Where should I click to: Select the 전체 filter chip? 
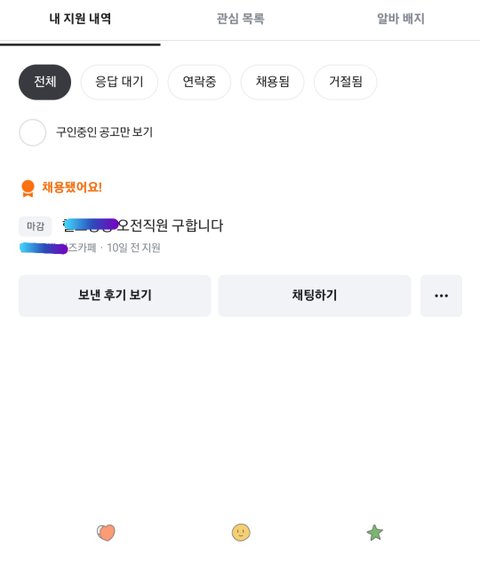tap(45, 82)
